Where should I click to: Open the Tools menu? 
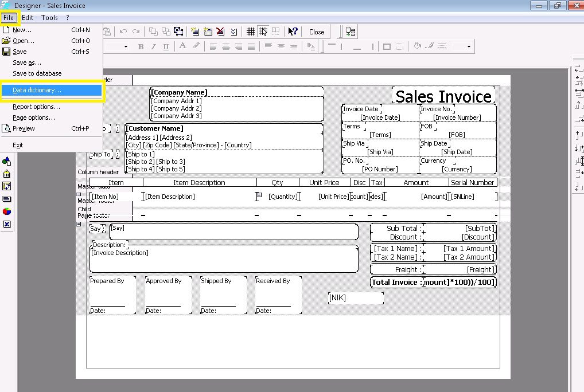[x=49, y=18]
